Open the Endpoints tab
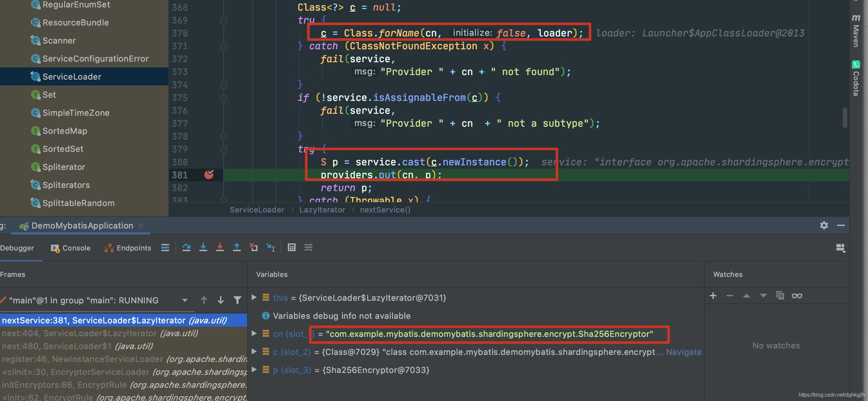 tap(128, 248)
